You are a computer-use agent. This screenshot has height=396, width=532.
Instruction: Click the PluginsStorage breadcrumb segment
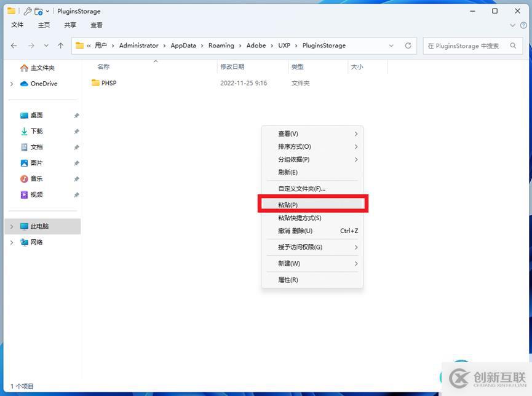click(x=324, y=46)
